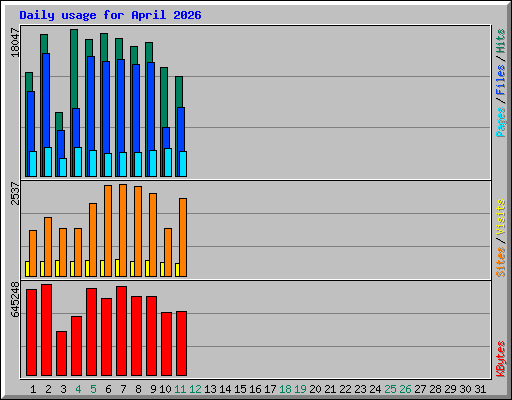Viewport: 512px width, 400px height.
Task: Click day label 8 on the x-axis
Action: coord(138,389)
